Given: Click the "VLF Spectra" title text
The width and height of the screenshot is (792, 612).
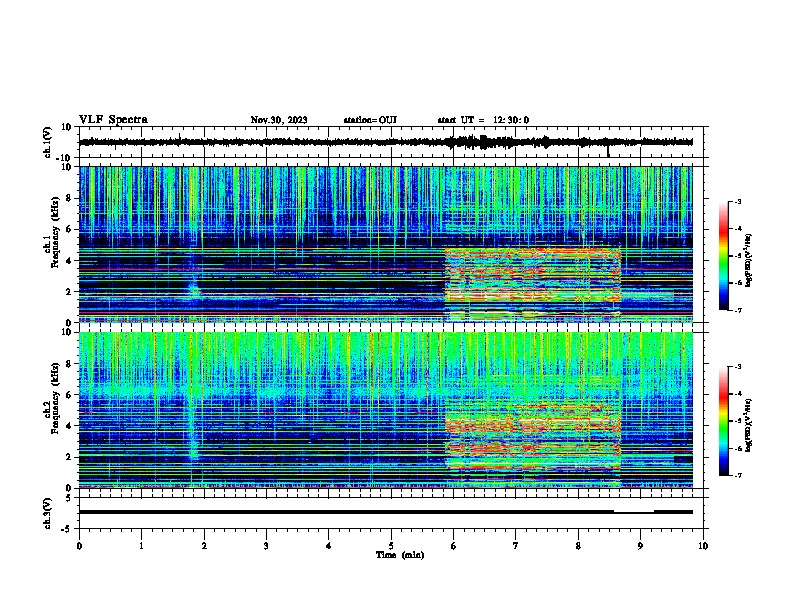Looking at the screenshot, I should tap(113, 120).
